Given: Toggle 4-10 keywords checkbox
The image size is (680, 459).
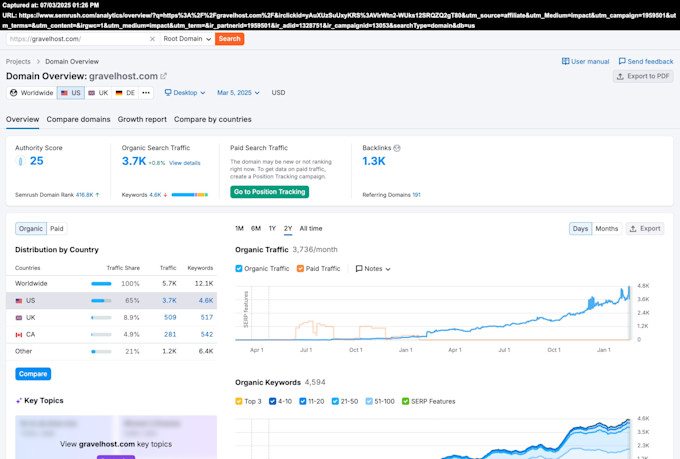Looking at the screenshot, I should tap(272, 401).
